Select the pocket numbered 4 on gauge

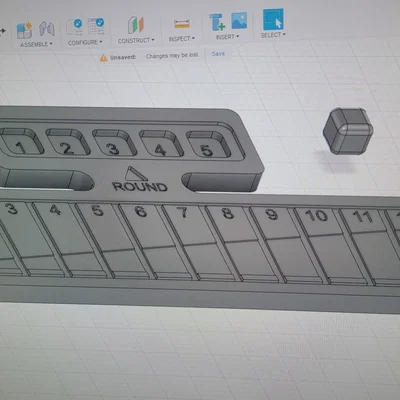coord(161,144)
